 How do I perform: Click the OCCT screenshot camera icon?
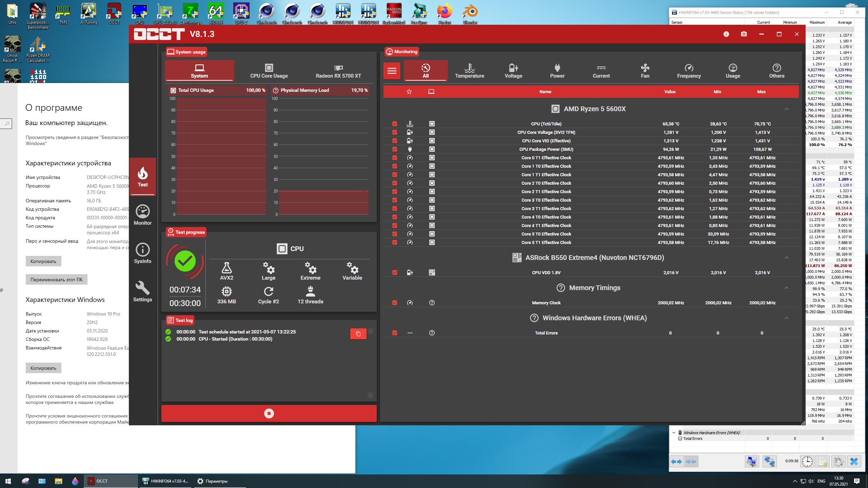coord(744,34)
